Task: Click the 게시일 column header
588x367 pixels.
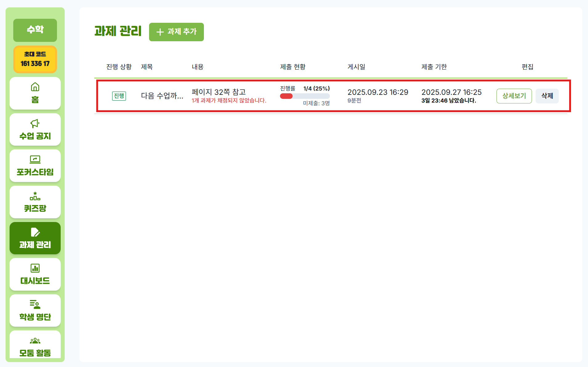Action: [x=356, y=67]
